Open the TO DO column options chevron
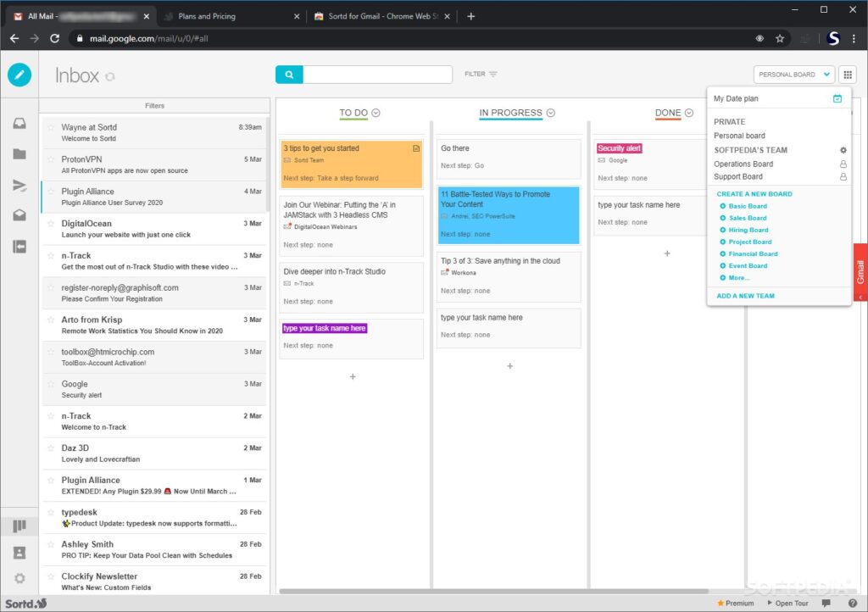This screenshot has height=612, width=868. [x=376, y=113]
